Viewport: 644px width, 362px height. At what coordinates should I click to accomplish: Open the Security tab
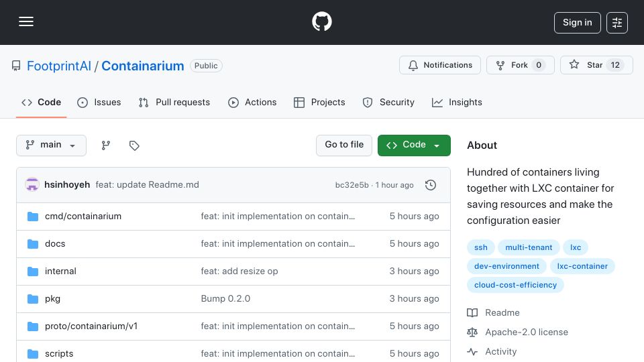pyautogui.click(x=388, y=102)
